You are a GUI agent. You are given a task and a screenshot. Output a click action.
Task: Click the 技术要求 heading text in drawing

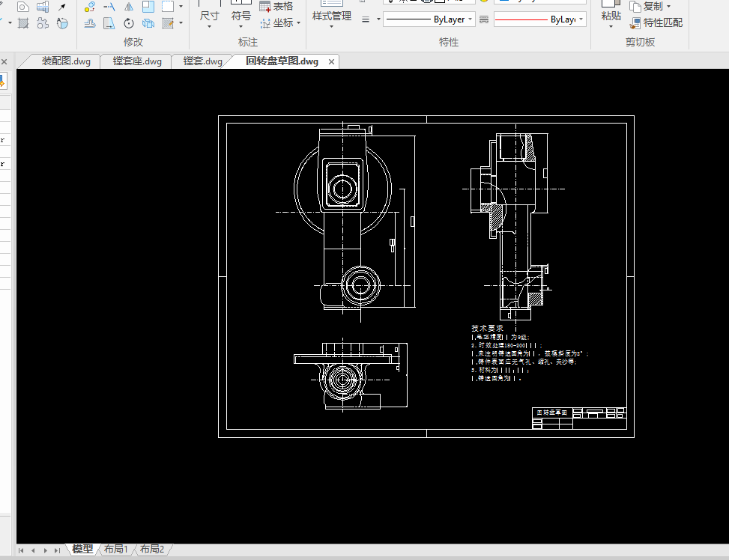[487, 328]
